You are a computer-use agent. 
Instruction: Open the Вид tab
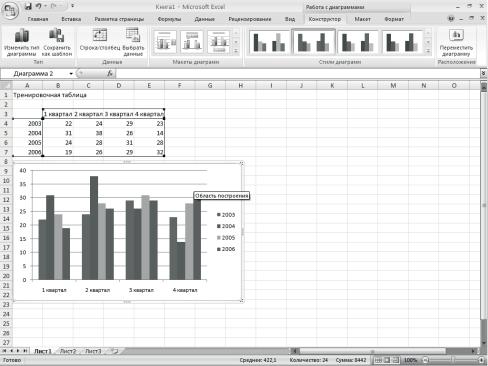click(290, 19)
